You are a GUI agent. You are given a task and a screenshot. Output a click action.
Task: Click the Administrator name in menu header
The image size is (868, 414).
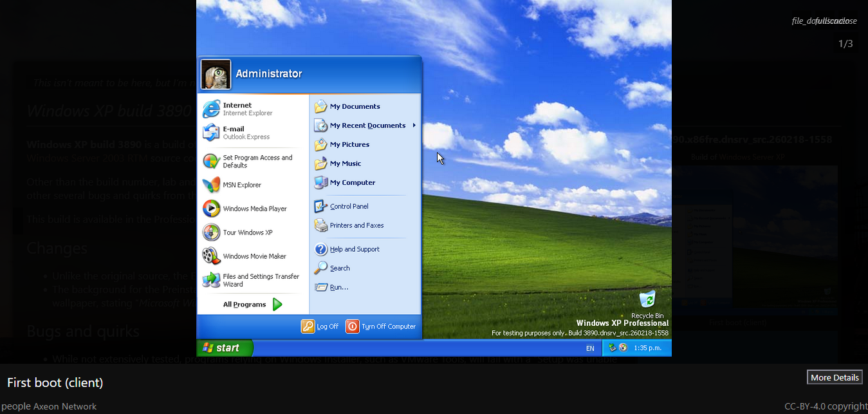[269, 73]
